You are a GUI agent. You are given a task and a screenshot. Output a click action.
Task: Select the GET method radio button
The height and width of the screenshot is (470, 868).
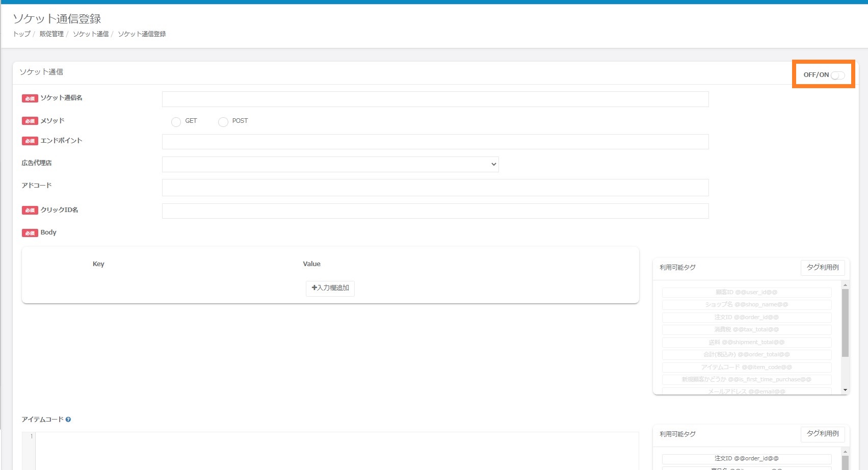(x=176, y=122)
